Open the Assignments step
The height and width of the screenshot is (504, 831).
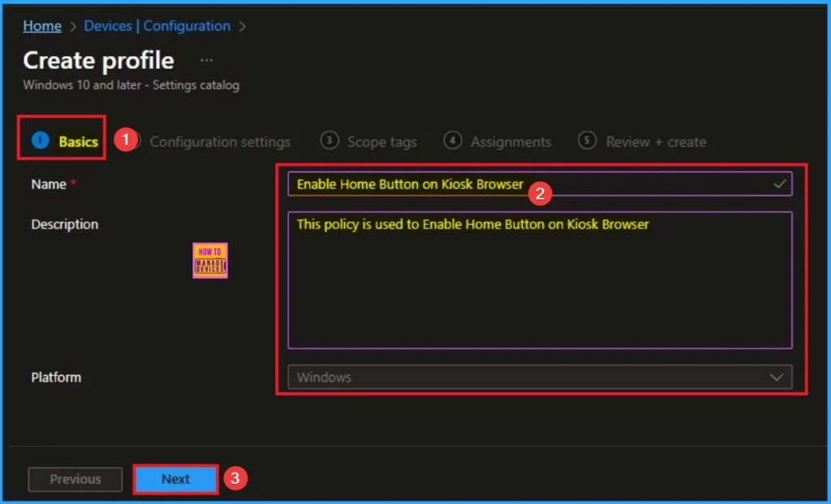coord(510,142)
